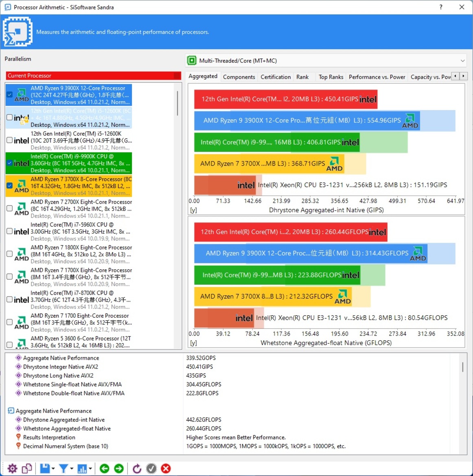Click the green i9-9900K 223.88GFLOPS bar

(277, 275)
